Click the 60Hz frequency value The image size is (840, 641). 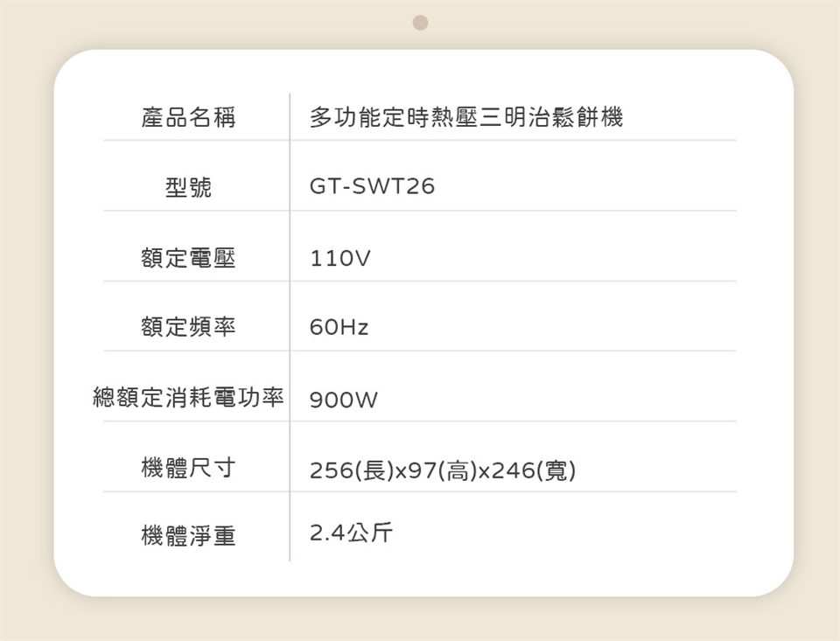pos(339,329)
